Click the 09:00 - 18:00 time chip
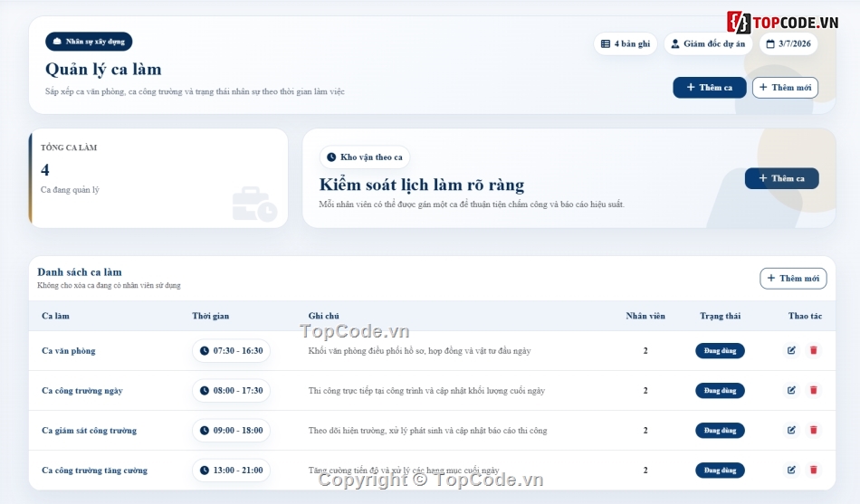The height and width of the screenshot is (504, 860). point(231,431)
